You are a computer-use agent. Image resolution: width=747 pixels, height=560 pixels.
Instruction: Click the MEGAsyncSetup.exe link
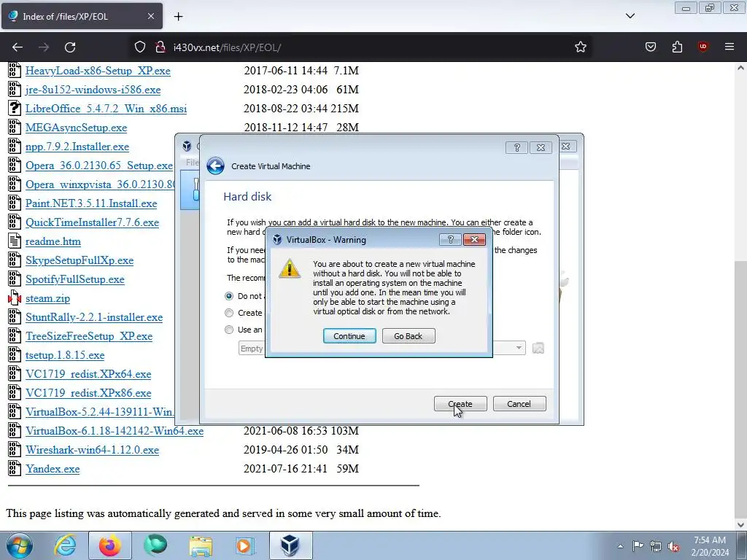(76, 128)
